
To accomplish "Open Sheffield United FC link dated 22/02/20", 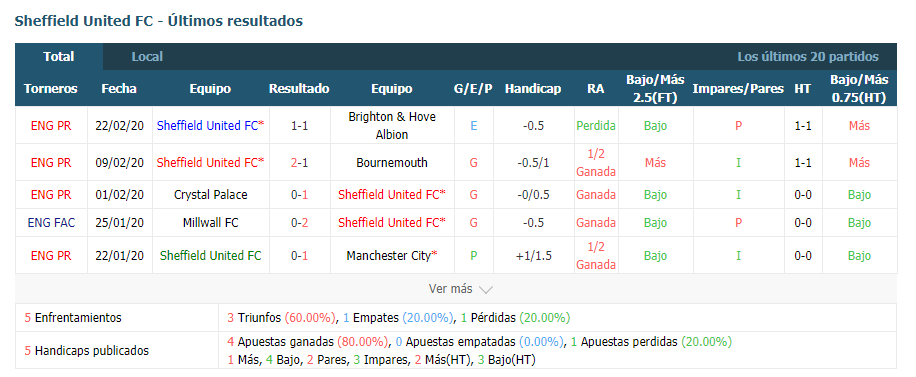I will point(210,125).
